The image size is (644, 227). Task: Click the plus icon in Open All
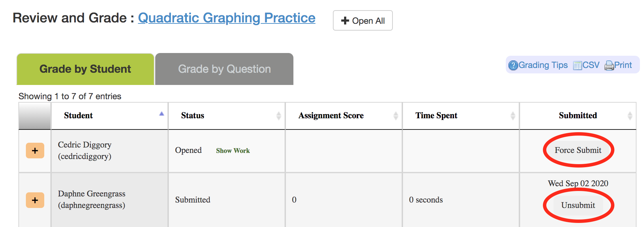click(x=345, y=21)
